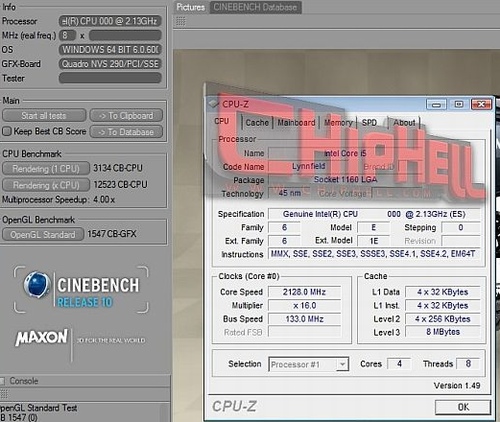The image size is (500, 422).
Task: Click the Level 3 cache 8 MBytes value
Action: pyautogui.click(x=443, y=332)
